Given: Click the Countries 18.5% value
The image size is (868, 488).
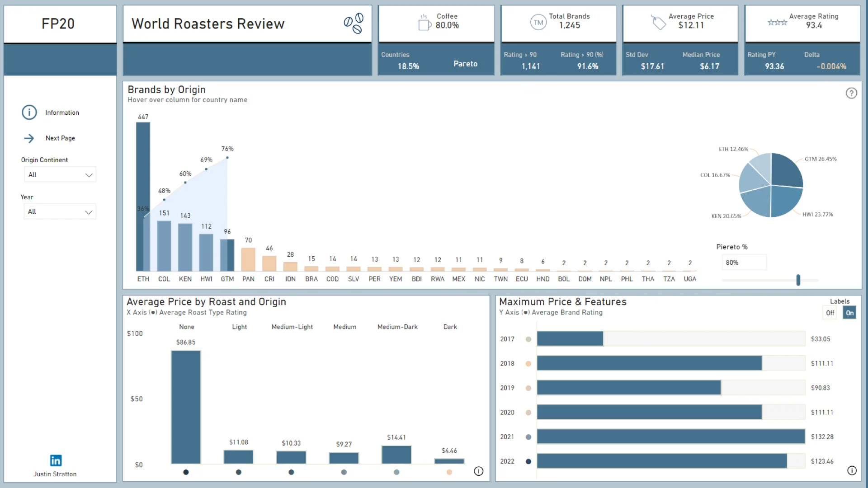Looking at the screenshot, I should tap(408, 66).
